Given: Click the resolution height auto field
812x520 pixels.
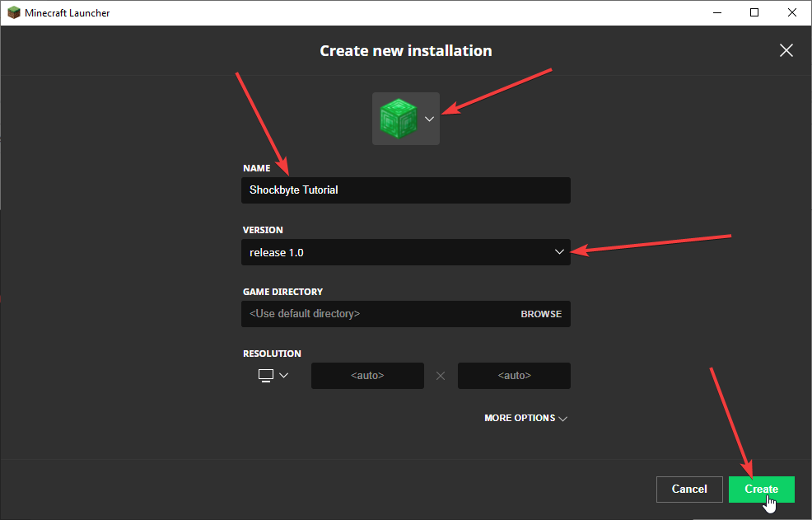Looking at the screenshot, I should 514,376.
